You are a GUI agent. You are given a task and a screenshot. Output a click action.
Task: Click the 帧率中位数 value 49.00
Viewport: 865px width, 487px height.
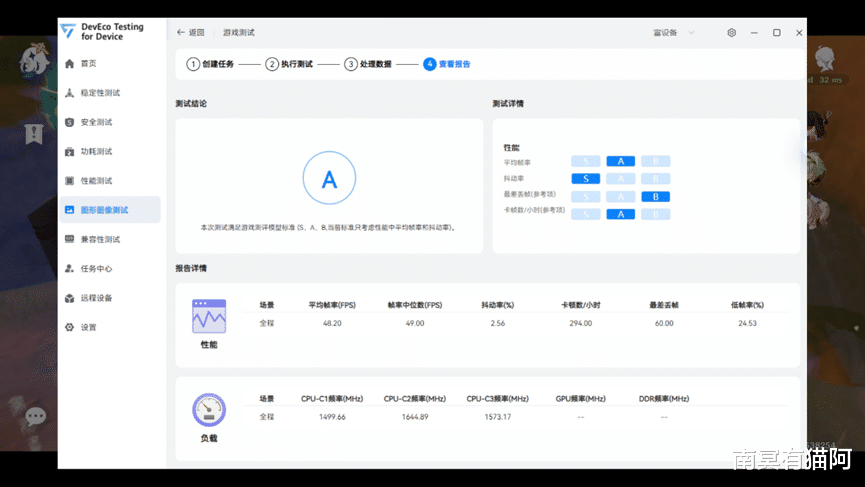415,324
